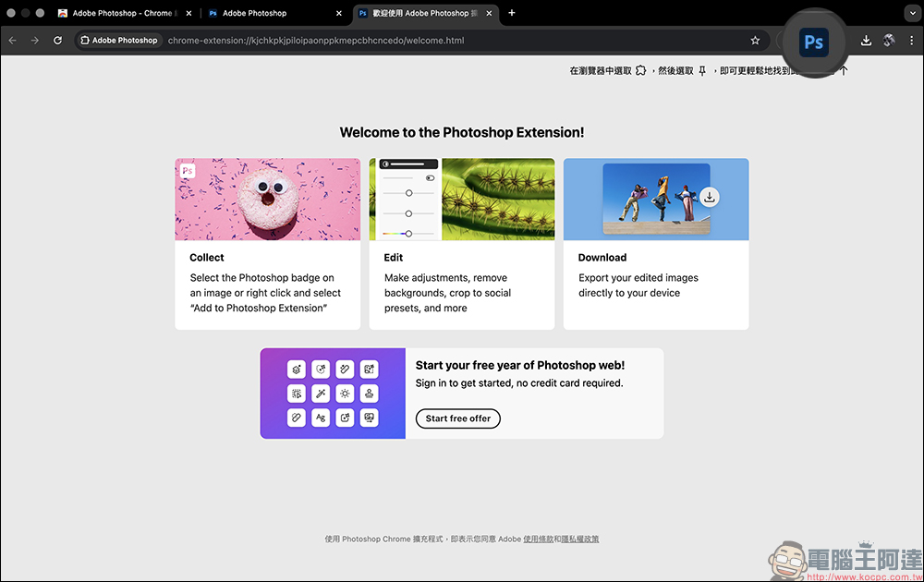The image size is (924, 582).
Task: Select the Ag text styling icon
Action: (321, 418)
